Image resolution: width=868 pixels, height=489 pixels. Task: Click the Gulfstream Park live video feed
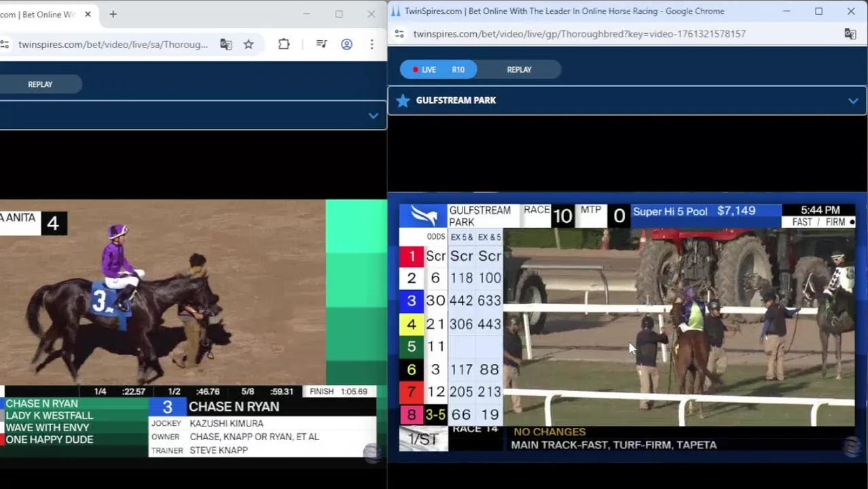pyautogui.click(x=679, y=327)
